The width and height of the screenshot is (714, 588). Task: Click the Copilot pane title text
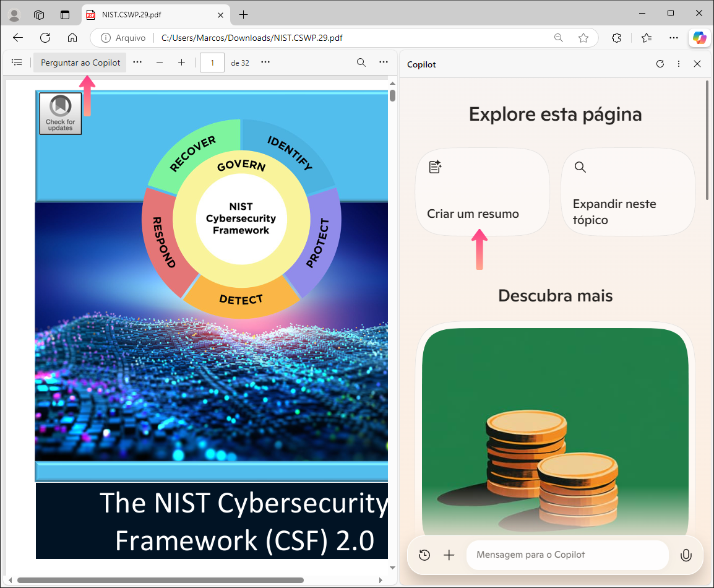click(421, 64)
